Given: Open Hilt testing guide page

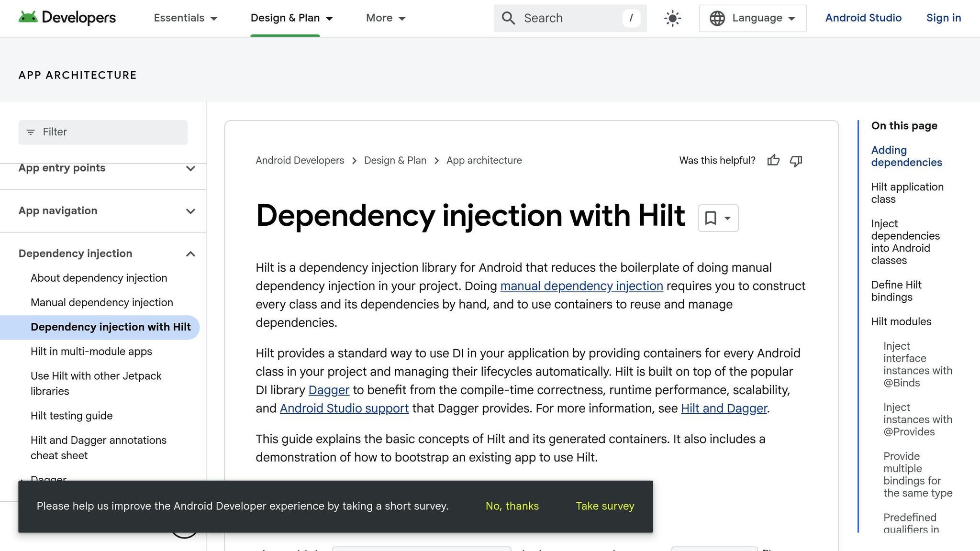Looking at the screenshot, I should click(72, 416).
